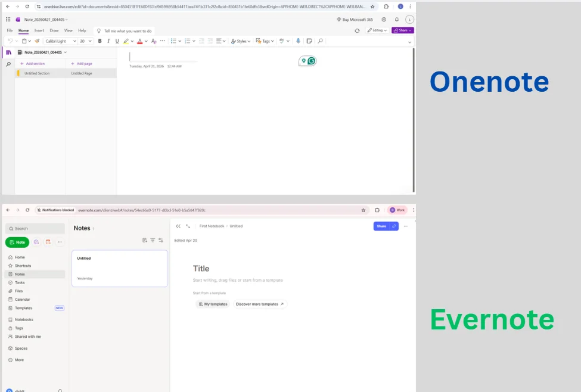The image size is (581, 392).
Task: Toggle underline formatting in OneNote
Action: tap(117, 41)
